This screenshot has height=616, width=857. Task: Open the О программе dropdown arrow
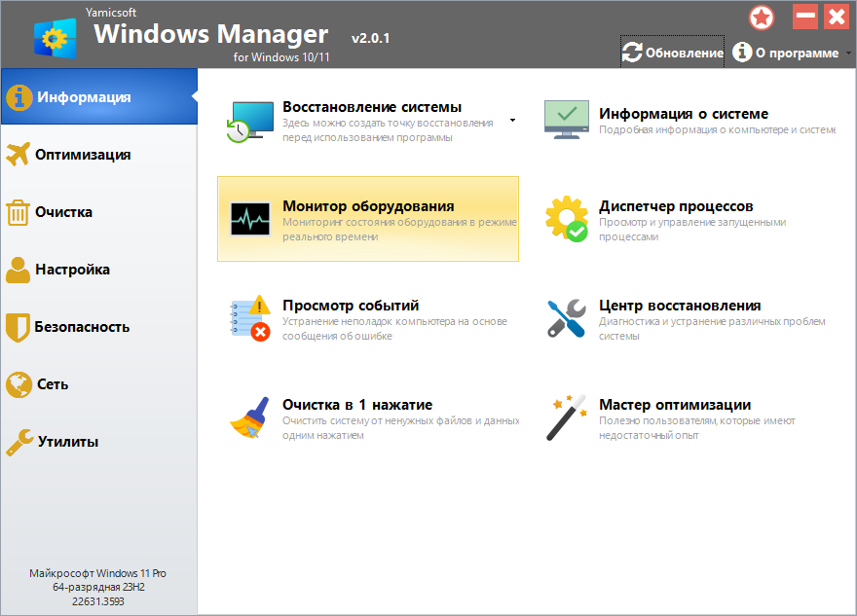click(847, 54)
